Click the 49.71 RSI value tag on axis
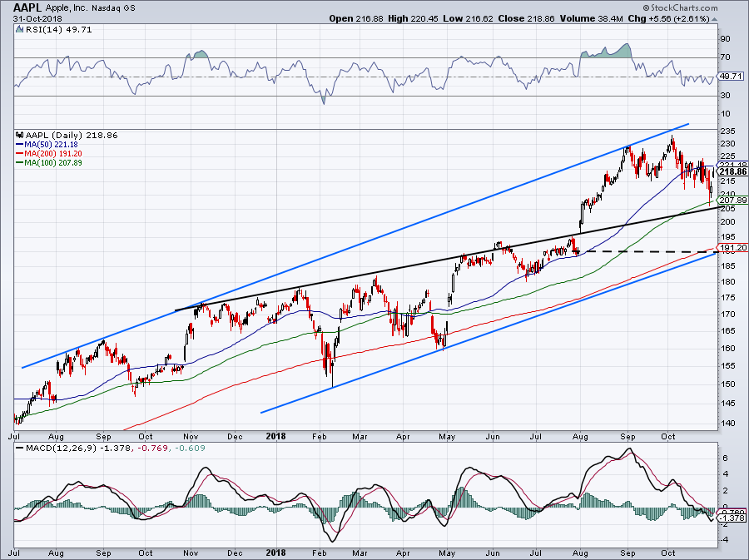This screenshot has height=560, width=749. click(x=732, y=77)
